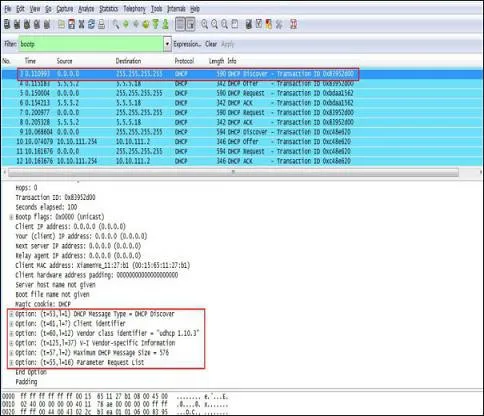Select the 'Magic cookie: DHCP' line

coord(43,304)
